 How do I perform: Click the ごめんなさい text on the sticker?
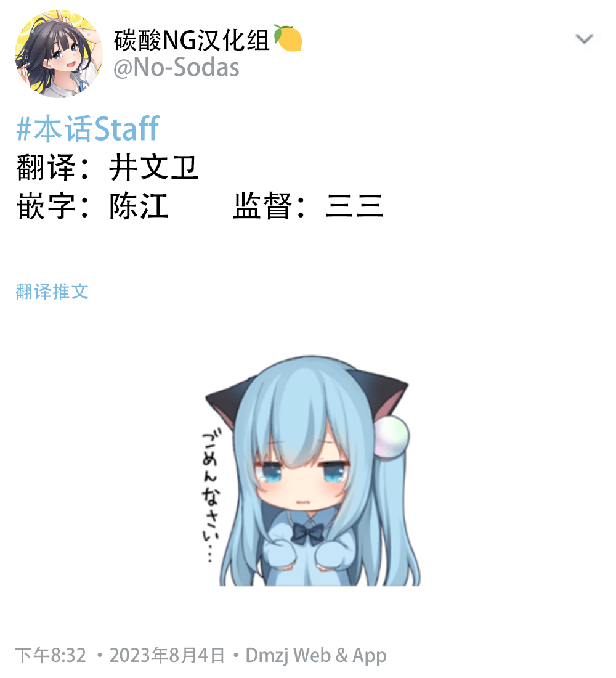tap(211, 495)
